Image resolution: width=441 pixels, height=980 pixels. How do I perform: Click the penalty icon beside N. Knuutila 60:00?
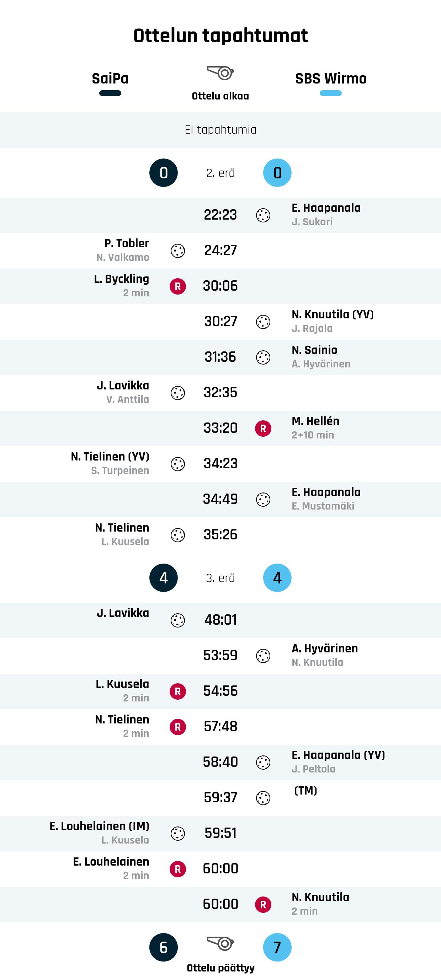click(x=263, y=904)
